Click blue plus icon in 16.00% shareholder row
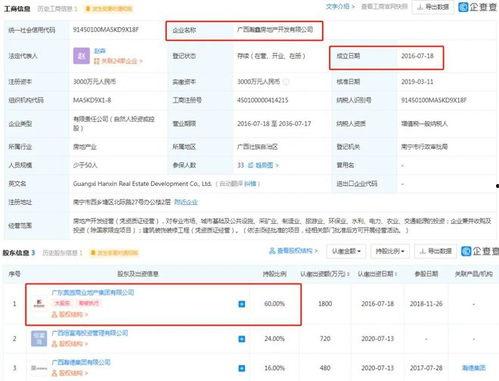499x381 pixels. pyautogui.click(x=242, y=368)
